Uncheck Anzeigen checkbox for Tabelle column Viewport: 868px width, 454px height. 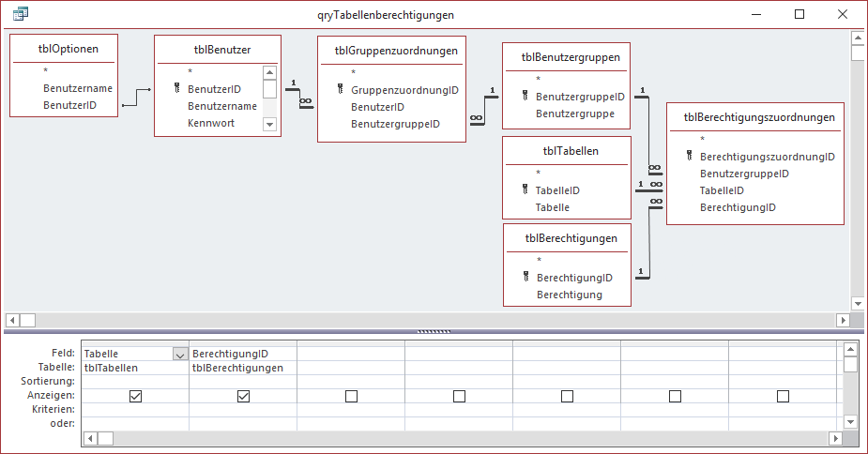pos(135,397)
